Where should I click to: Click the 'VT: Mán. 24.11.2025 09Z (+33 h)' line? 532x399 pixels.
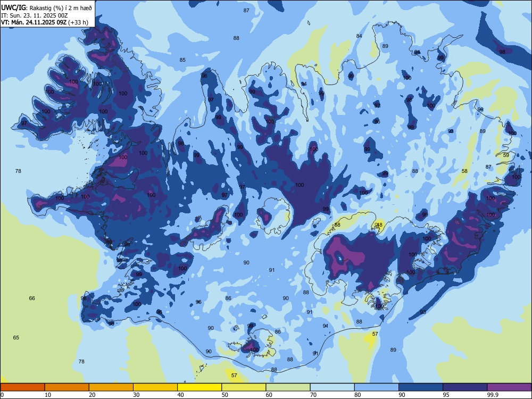tap(45, 22)
